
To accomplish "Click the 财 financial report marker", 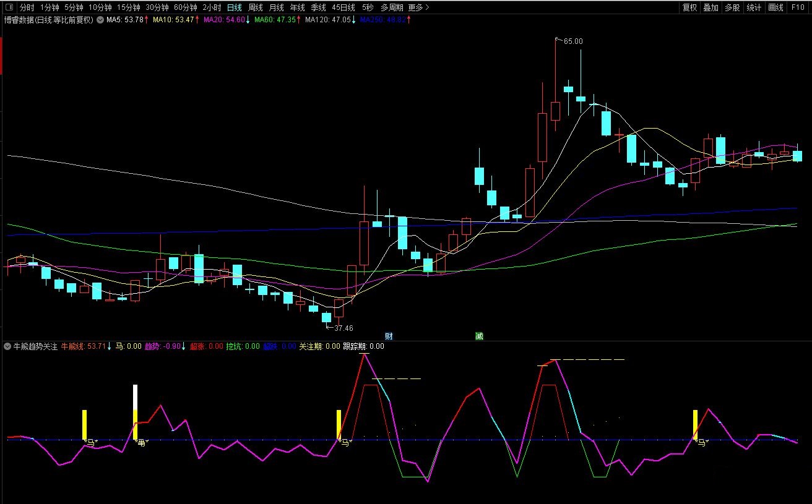I will point(389,336).
